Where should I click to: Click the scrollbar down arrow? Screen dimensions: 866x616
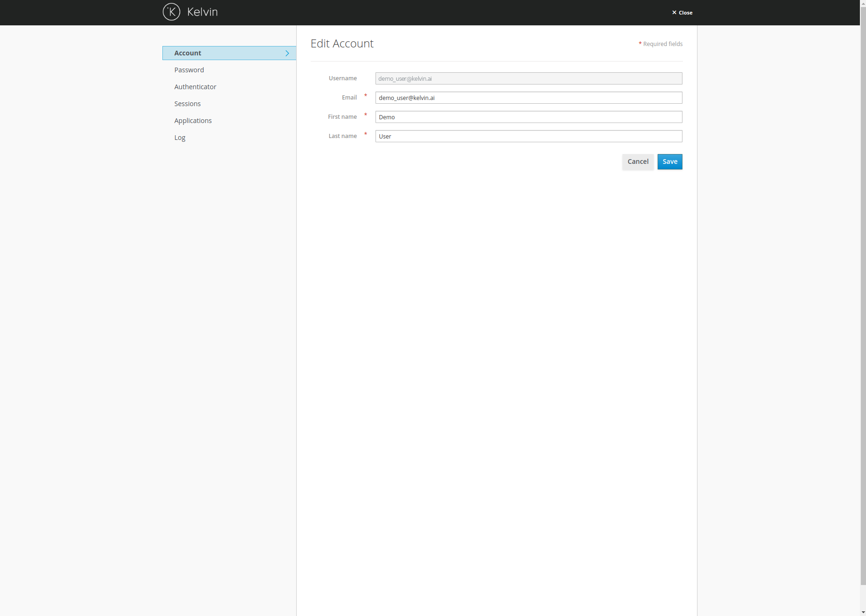863,613
